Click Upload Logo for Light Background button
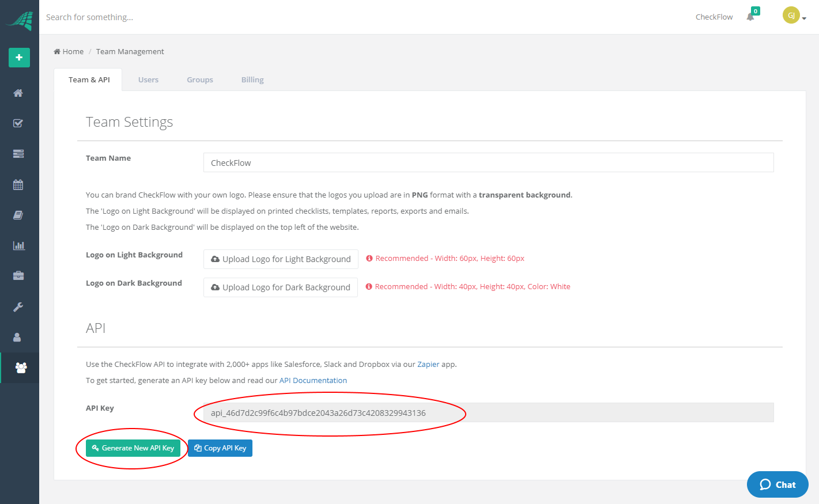 point(281,259)
